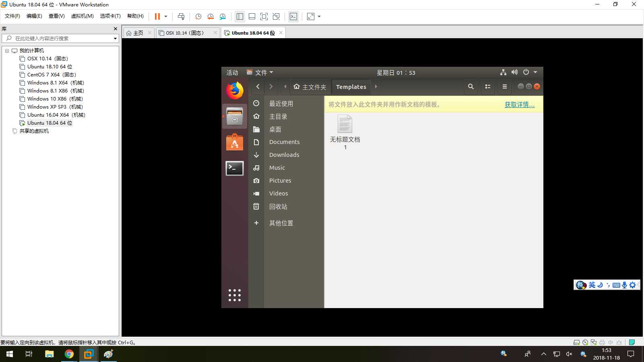This screenshot has height=362, width=644.
Task: Open the 编辑(E) menu
Action: (34, 16)
